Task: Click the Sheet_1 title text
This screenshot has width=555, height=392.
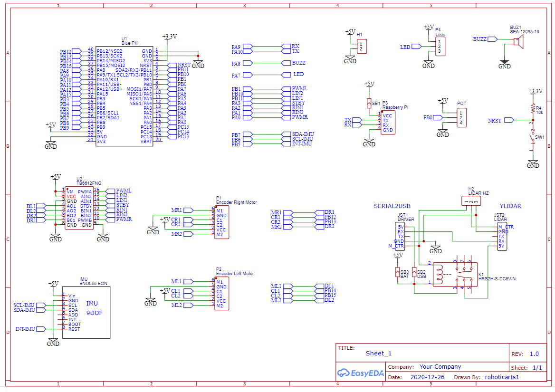Action: [x=379, y=354]
